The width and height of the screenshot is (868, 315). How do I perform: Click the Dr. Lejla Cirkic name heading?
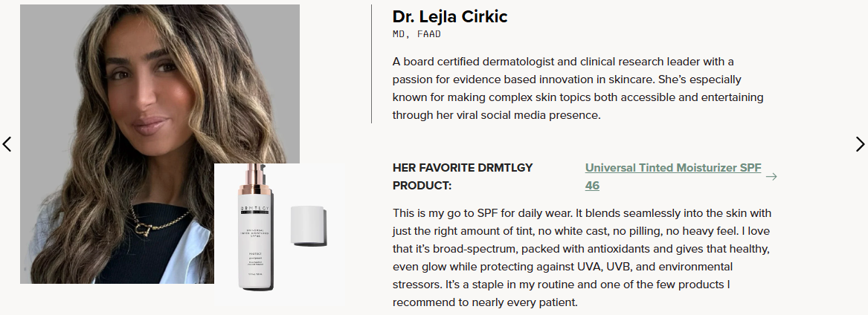click(450, 16)
